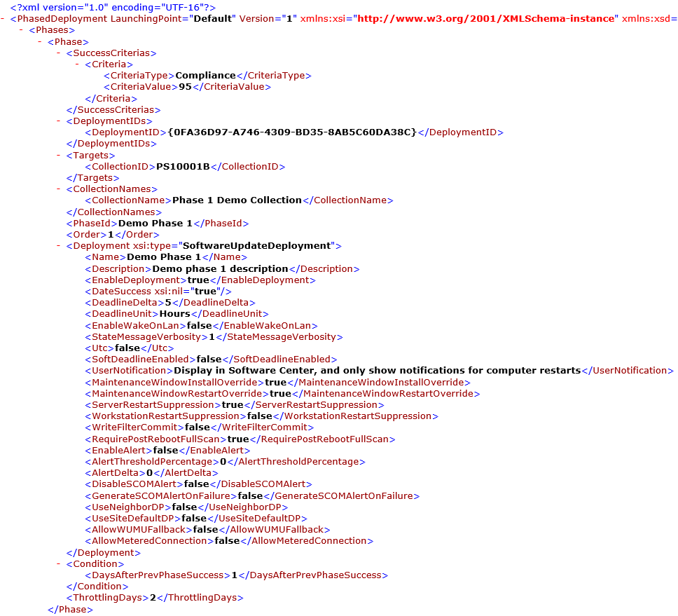Select the CriteriaType value Compliance
The width and height of the screenshot is (678, 616).
point(205,75)
